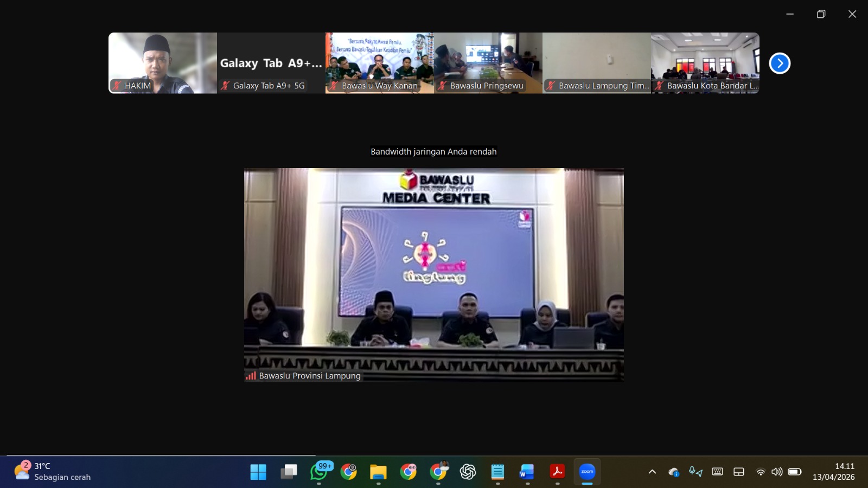
Task: Click the red signal strength bars icon
Action: 251,376
